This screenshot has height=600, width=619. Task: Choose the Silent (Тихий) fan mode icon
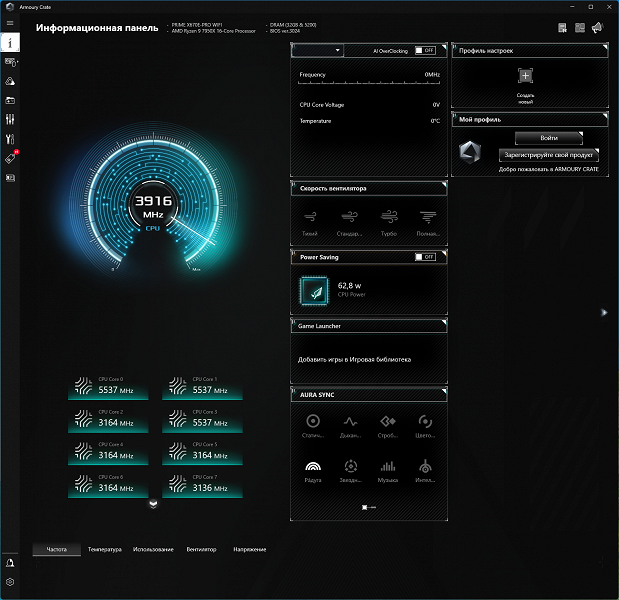tap(310, 217)
